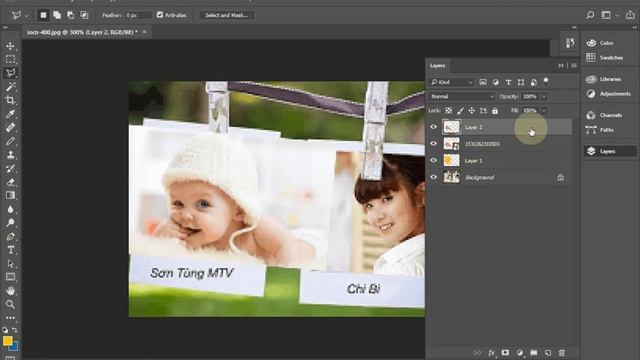Select the Blur tool
640x360 pixels.
click(11, 209)
